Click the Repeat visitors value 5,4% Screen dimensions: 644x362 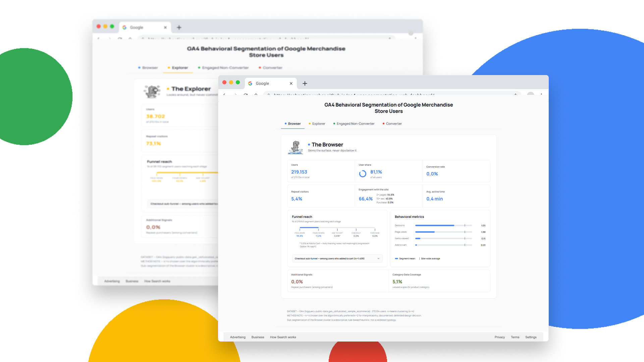coord(297,199)
